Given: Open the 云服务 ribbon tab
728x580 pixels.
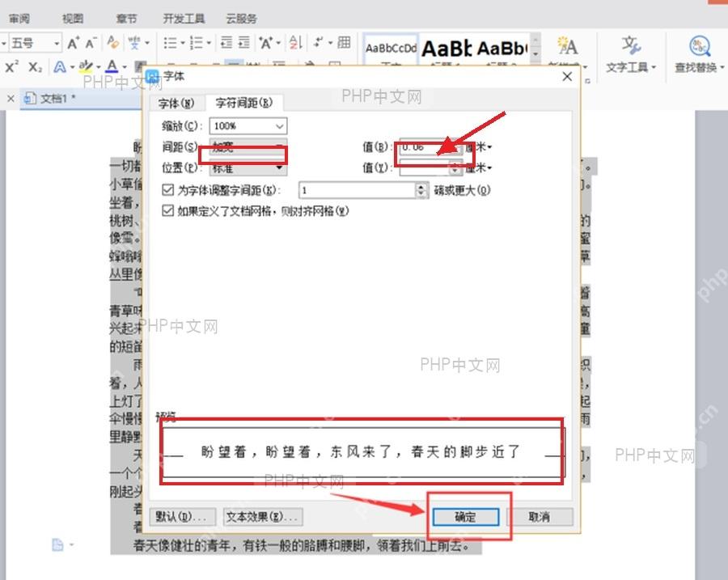Looking at the screenshot, I should pos(241,19).
